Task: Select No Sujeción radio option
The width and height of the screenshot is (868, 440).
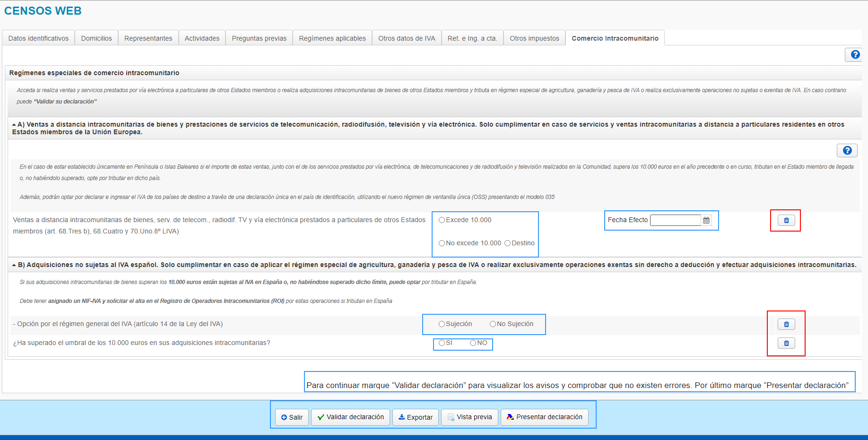Action: coord(493,324)
